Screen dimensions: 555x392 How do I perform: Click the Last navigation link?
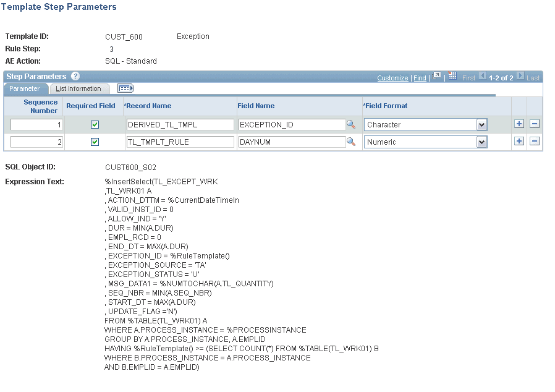tap(533, 78)
